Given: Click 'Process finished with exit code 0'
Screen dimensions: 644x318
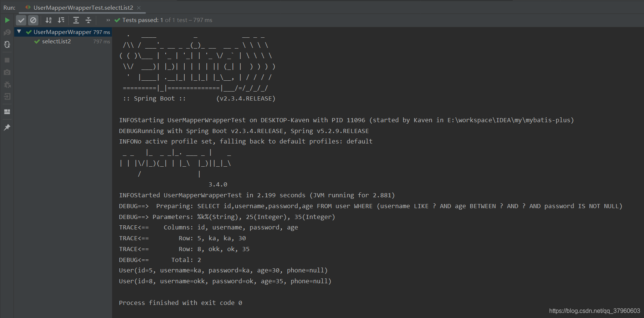Looking at the screenshot, I should (x=181, y=303).
